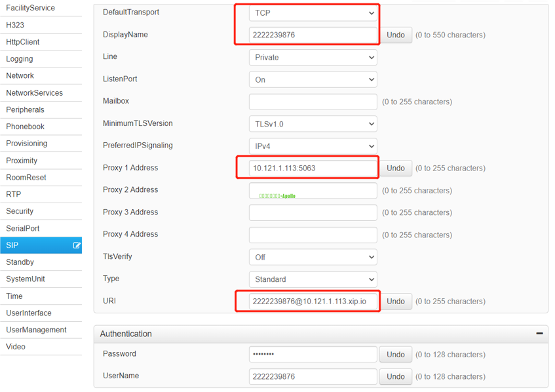
Task: Select Phonebook in the sidebar
Action: [x=26, y=127]
